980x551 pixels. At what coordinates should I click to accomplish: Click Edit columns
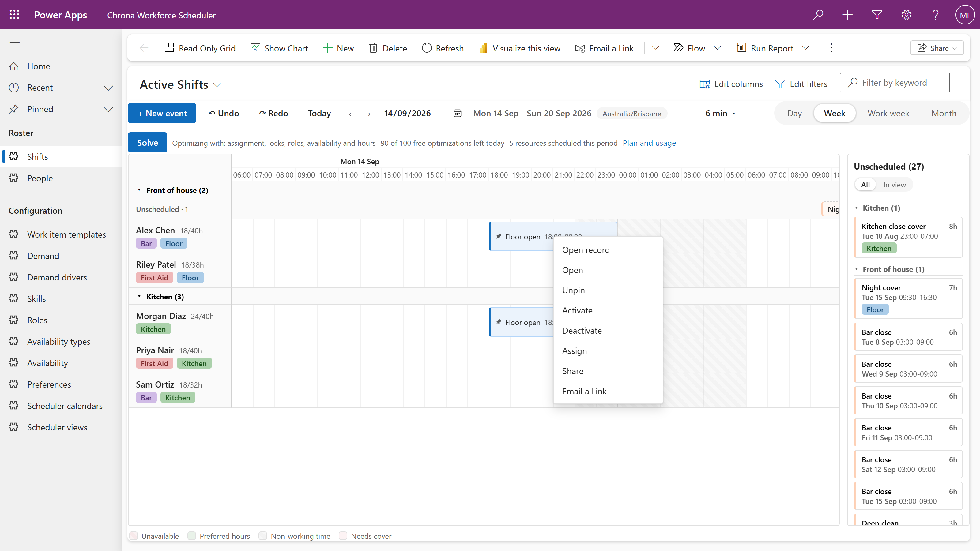[x=731, y=84]
